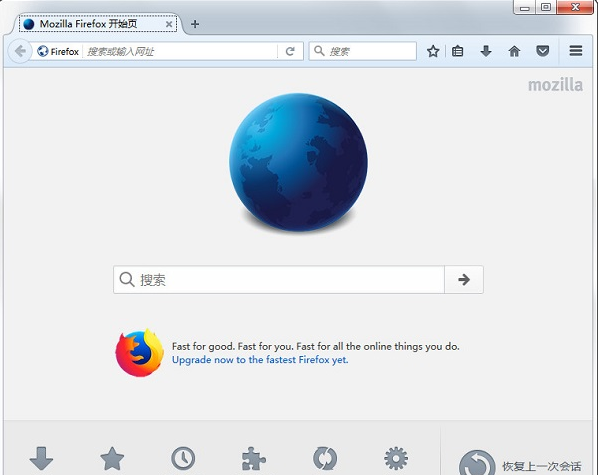This screenshot has height=475, width=599.
Task: Click the back arrow navigation button
Action: 20,51
